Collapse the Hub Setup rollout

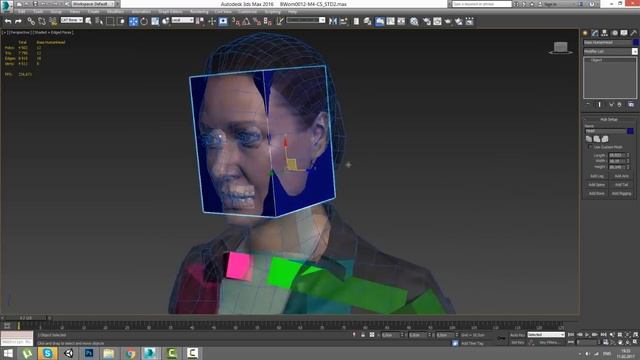click(609, 120)
